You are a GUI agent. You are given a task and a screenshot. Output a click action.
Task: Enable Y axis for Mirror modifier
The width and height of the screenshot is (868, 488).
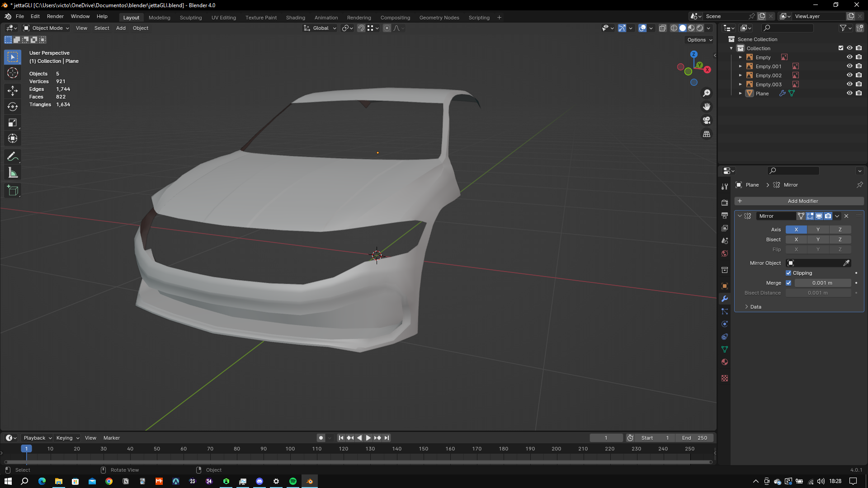point(818,230)
